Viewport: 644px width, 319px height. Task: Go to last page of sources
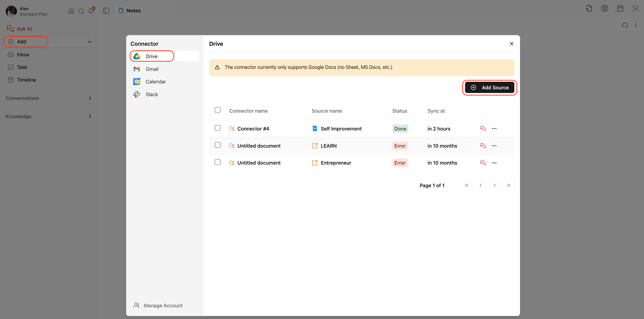click(509, 185)
